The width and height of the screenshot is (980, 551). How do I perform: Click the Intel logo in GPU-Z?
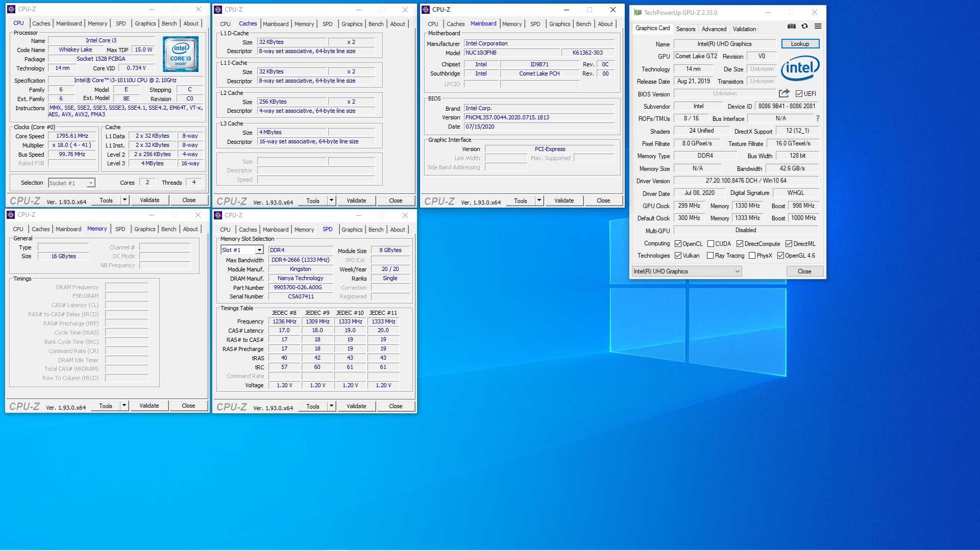pyautogui.click(x=800, y=68)
